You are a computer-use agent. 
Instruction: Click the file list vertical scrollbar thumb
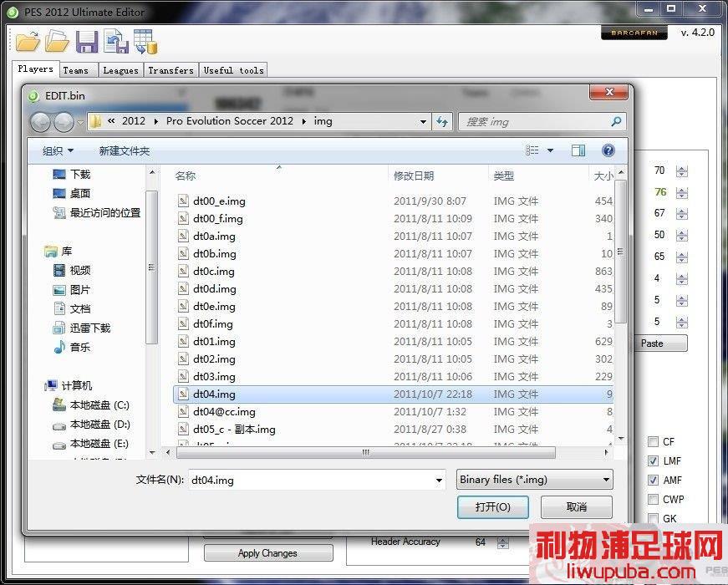tap(620, 252)
